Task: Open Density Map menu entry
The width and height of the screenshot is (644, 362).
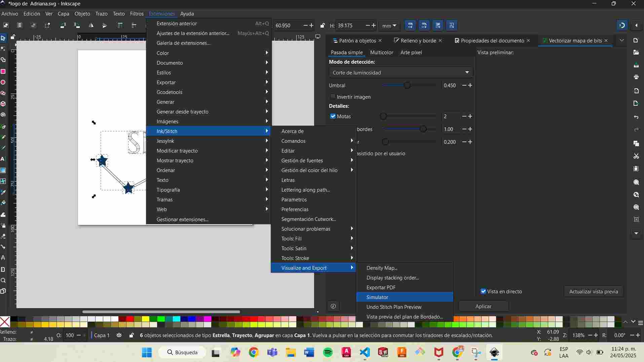Action: coord(405,268)
